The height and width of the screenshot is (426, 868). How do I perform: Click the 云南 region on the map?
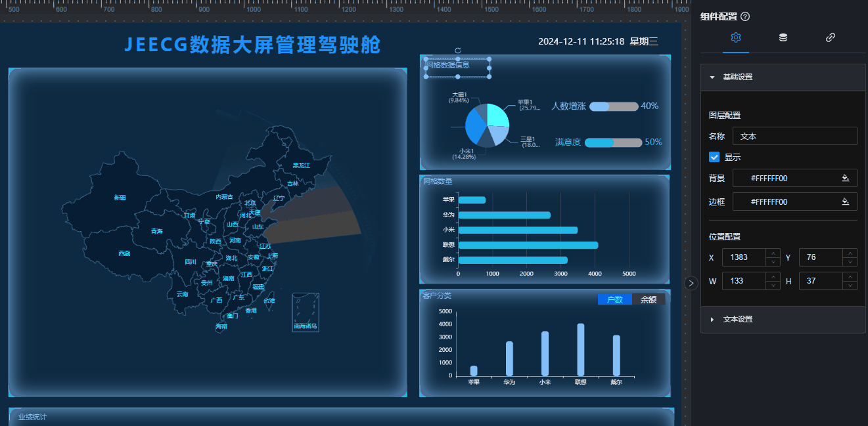tap(182, 294)
